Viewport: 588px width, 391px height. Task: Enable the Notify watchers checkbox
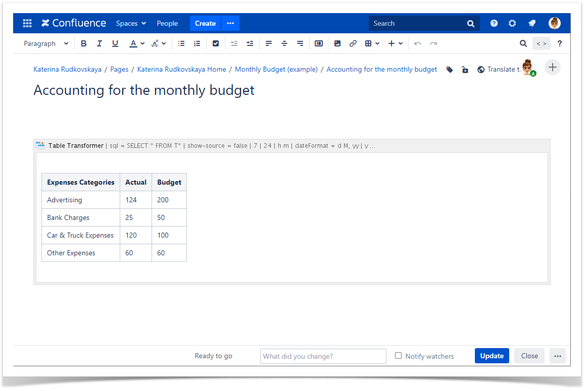click(x=399, y=356)
